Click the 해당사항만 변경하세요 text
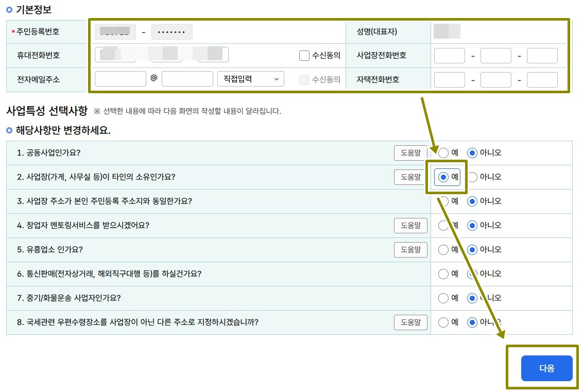The width and height of the screenshot is (583, 392). (x=63, y=130)
